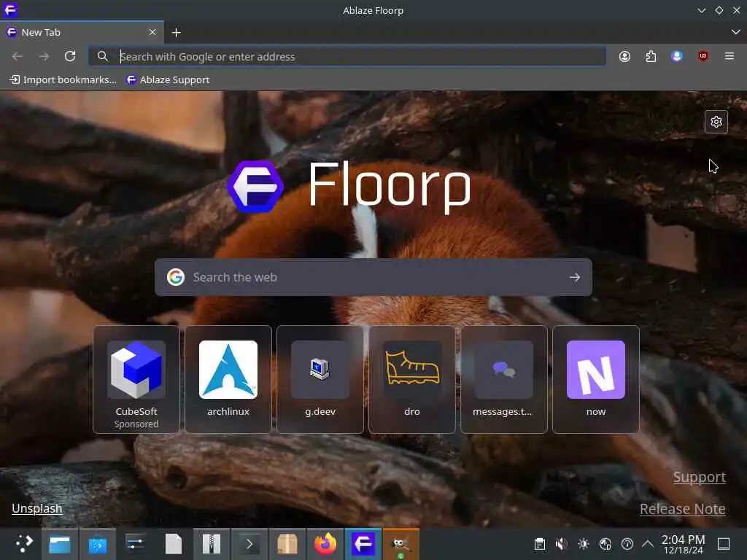
Task: Open the g.deev shortcut tile
Action: pos(320,379)
